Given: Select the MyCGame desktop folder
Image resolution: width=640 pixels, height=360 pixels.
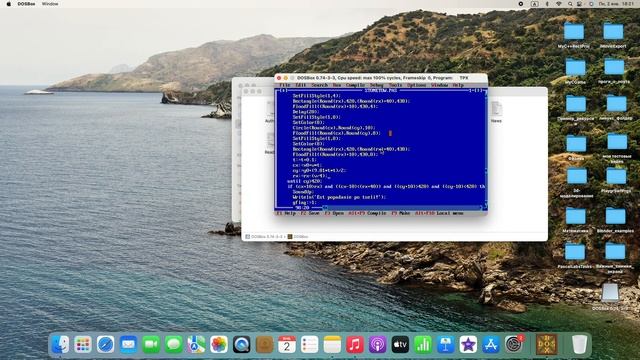Looking at the screenshot, I should coord(576,67).
